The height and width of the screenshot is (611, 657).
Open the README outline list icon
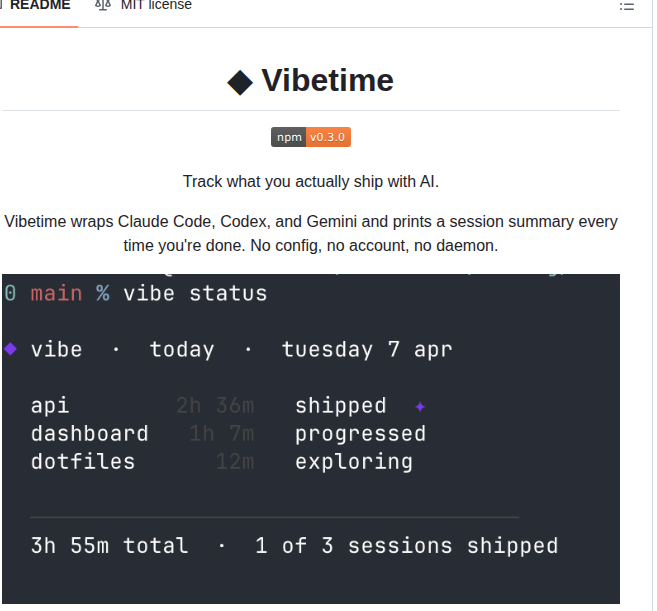[626, 6]
